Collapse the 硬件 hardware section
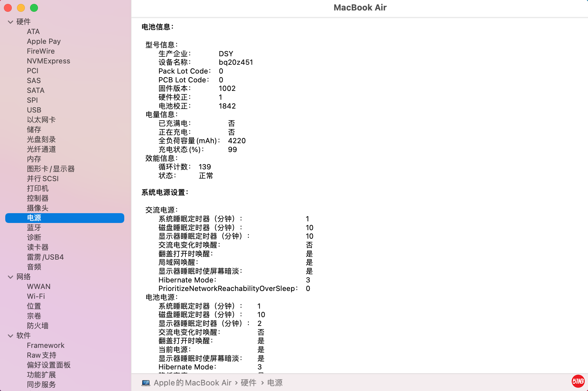This screenshot has height=391, width=588. [x=10, y=22]
